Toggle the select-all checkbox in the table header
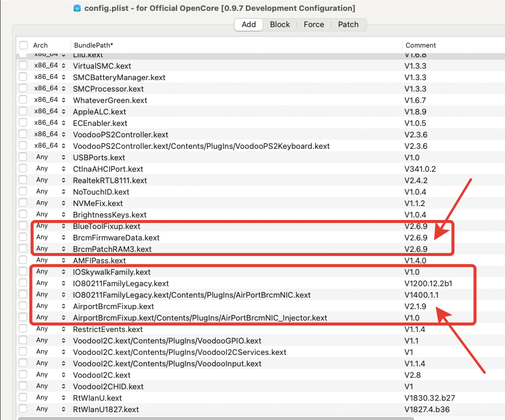 [x=24, y=45]
